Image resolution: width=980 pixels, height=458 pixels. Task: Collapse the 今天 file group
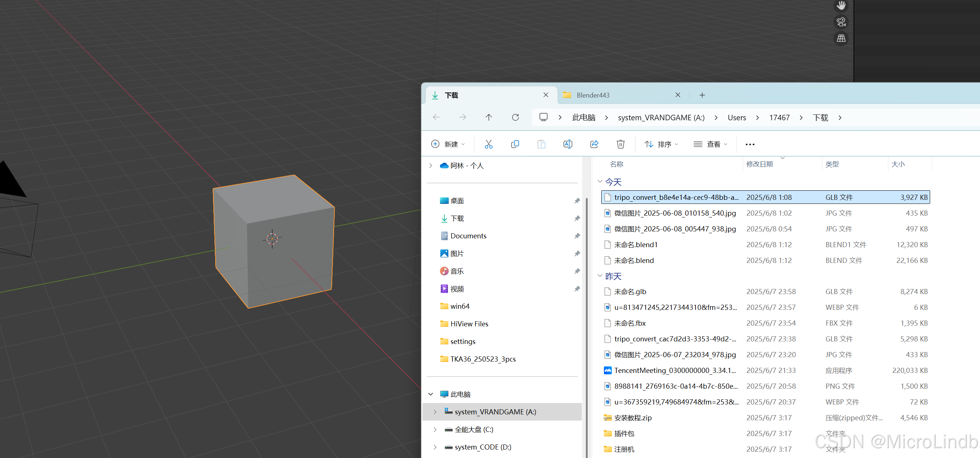600,182
